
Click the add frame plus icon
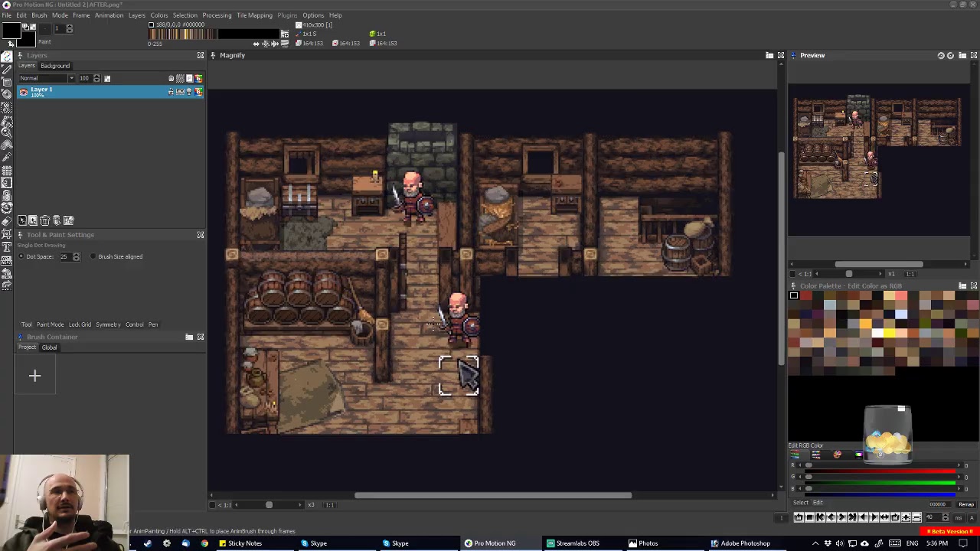point(906,517)
